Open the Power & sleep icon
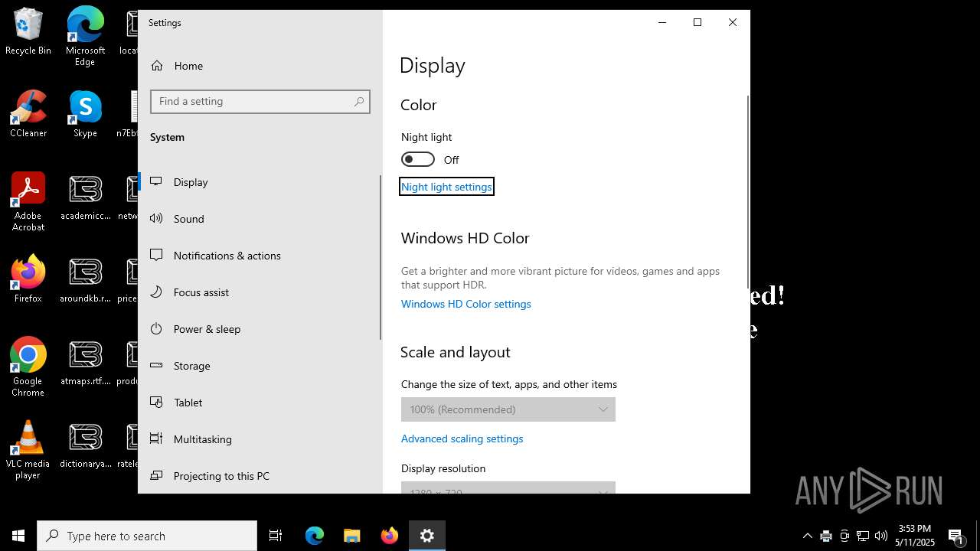This screenshot has width=980, height=551. click(156, 328)
